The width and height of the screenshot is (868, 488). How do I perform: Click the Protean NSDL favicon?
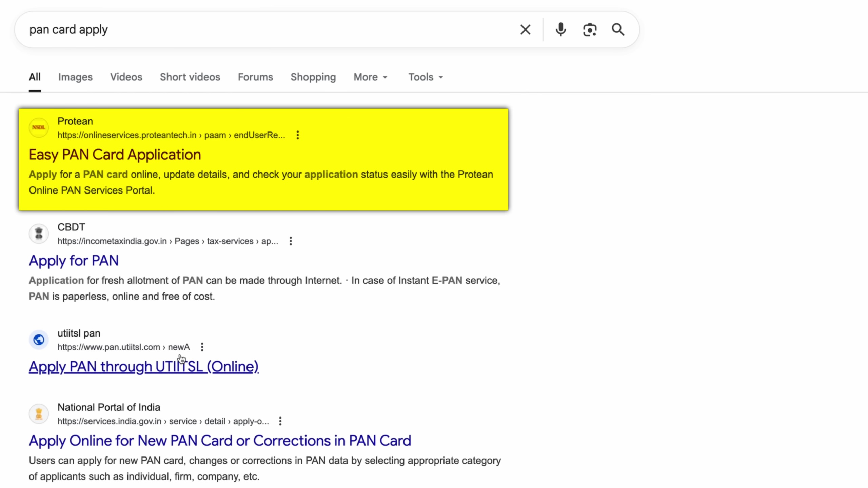pos(39,128)
